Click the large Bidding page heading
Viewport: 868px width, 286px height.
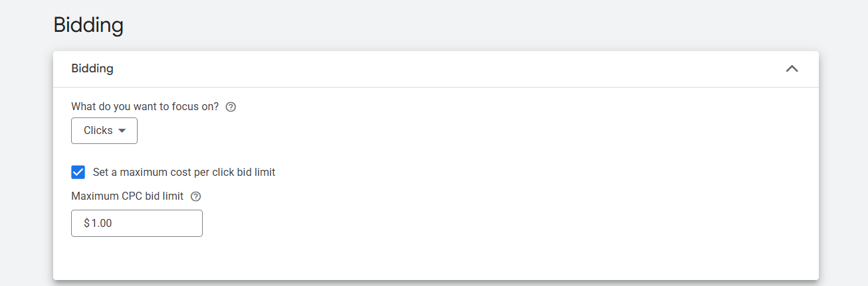click(x=88, y=25)
